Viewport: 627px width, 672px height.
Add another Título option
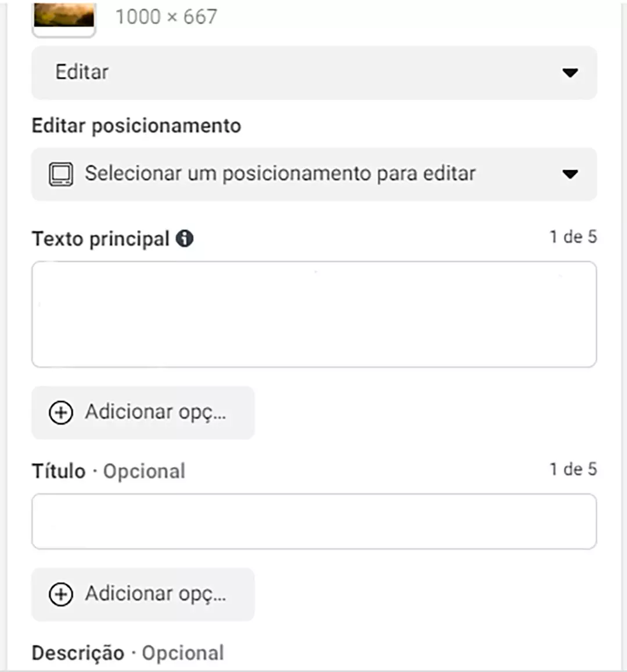(143, 594)
